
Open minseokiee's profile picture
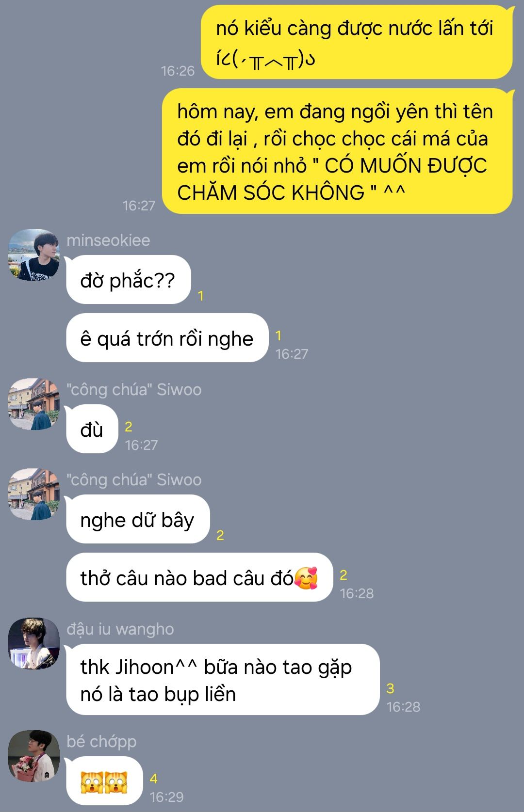point(33,255)
